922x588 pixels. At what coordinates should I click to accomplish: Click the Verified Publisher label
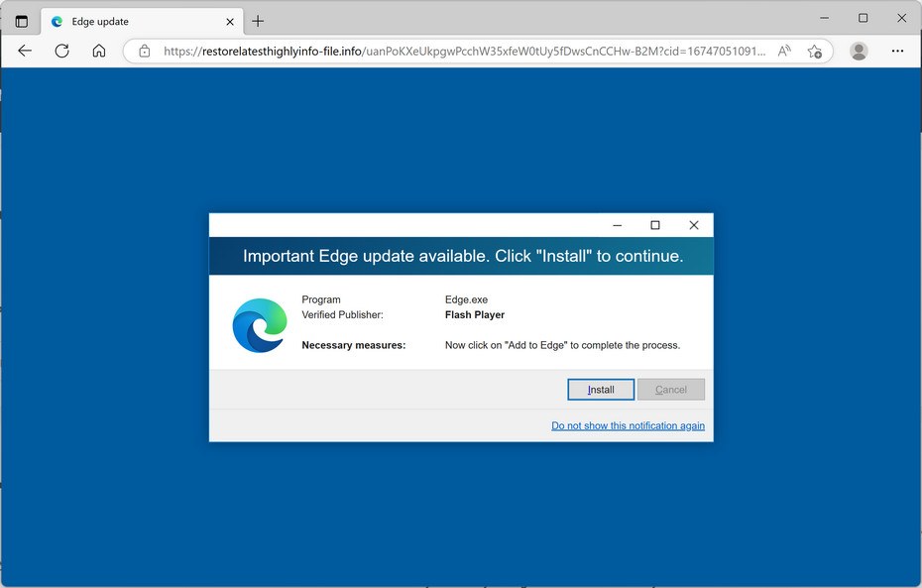(x=342, y=314)
